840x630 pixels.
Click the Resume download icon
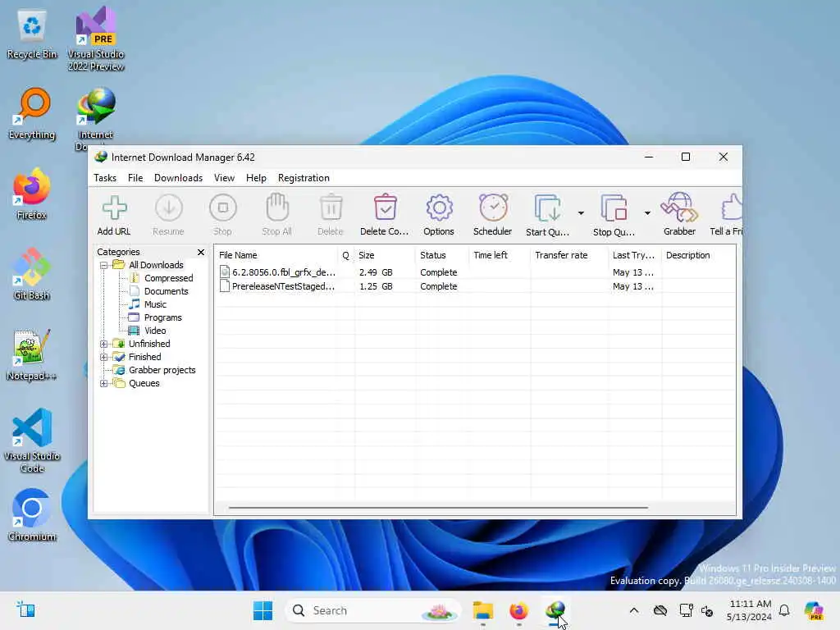coord(168,208)
